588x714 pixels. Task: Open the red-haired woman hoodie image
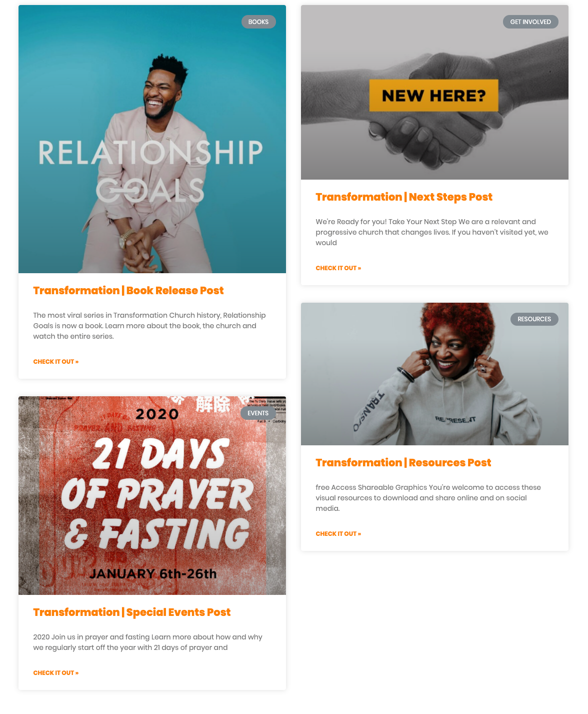pos(434,374)
